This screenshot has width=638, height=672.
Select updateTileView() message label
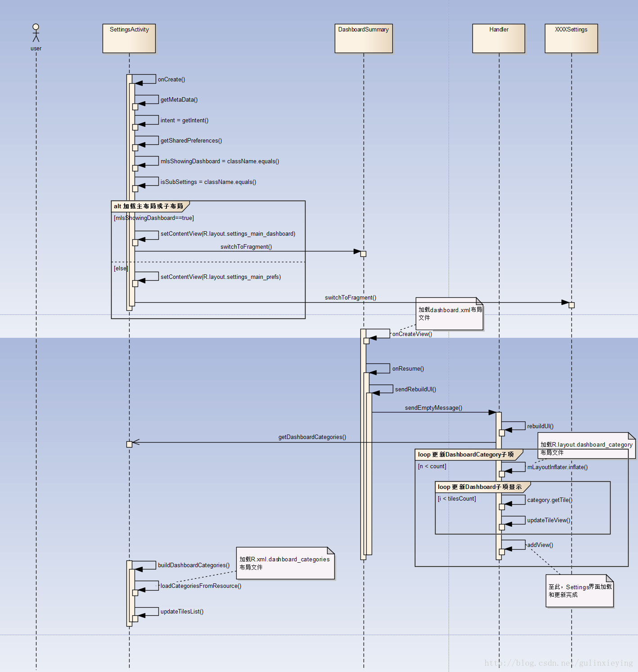click(548, 520)
